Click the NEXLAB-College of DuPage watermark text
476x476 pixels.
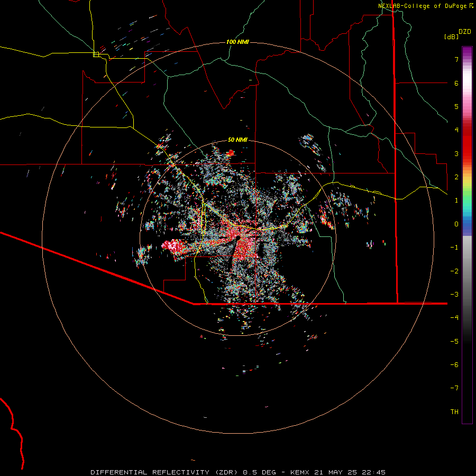(426, 6)
